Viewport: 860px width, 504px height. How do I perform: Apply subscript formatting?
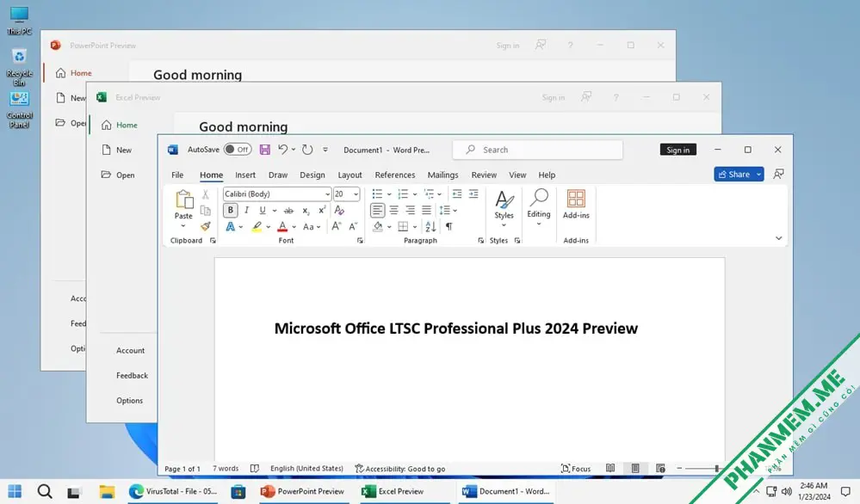306,211
